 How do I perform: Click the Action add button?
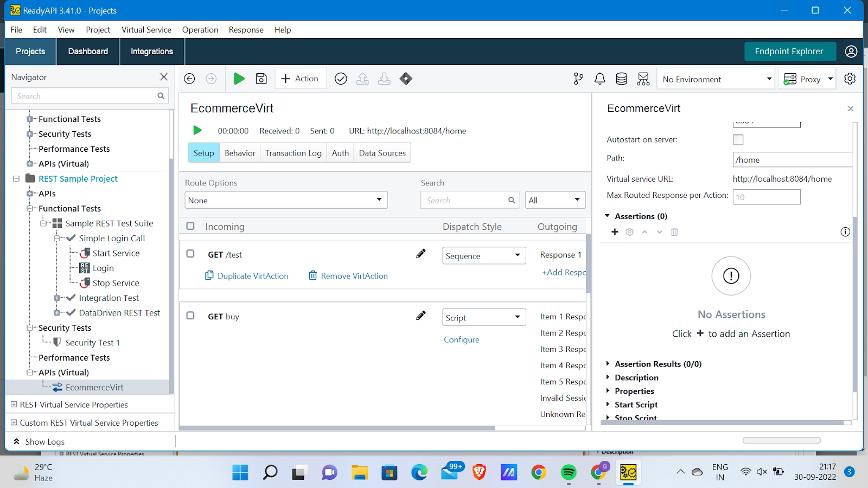301,79
